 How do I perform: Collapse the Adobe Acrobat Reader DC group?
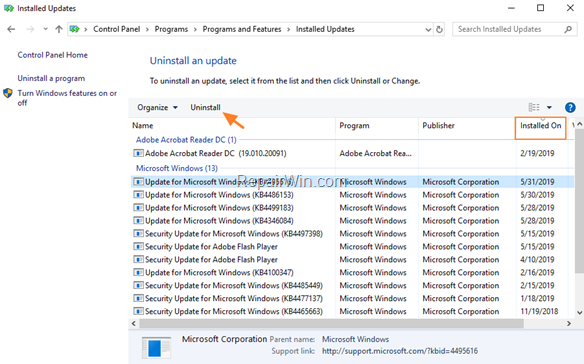click(x=186, y=140)
